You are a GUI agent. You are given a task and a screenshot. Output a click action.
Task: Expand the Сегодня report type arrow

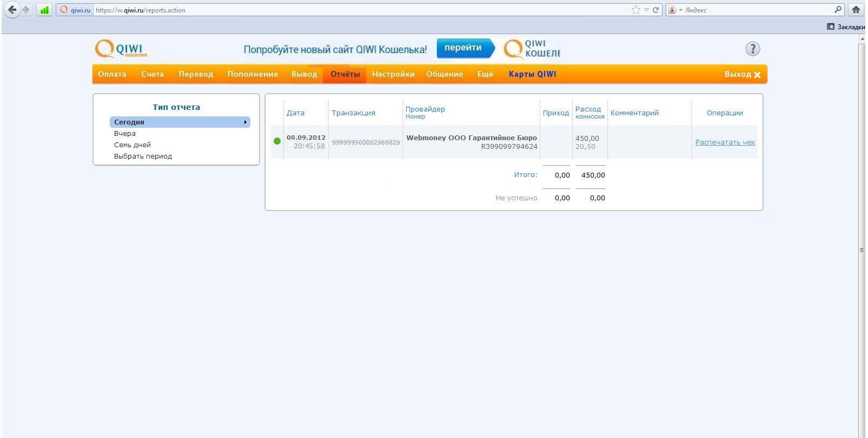(x=245, y=122)
